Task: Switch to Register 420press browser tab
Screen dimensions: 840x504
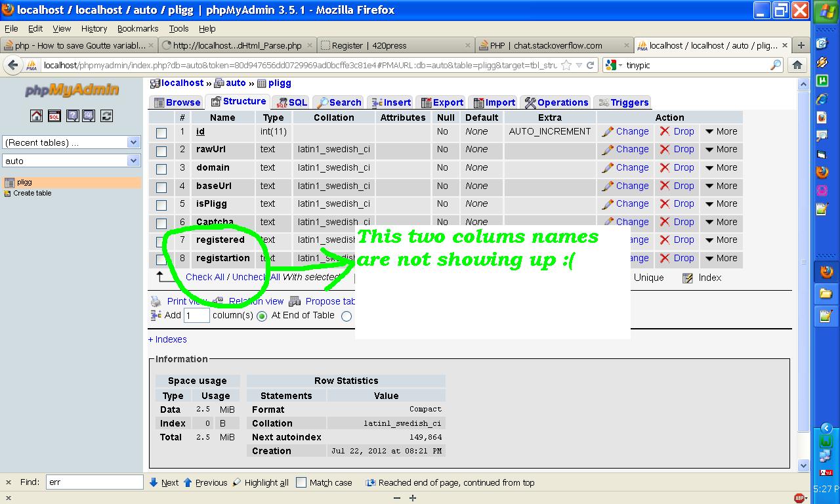Action: pos(396,45)
